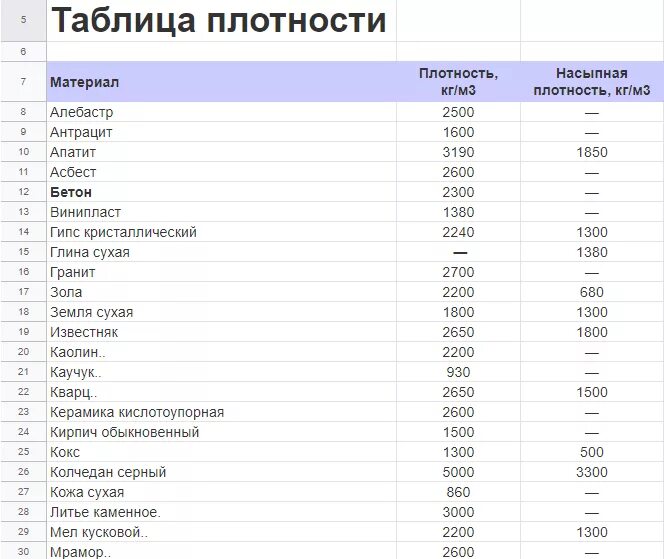664x559 pixels.
Task: Select the 'Зола' cell
Action: 221,292
